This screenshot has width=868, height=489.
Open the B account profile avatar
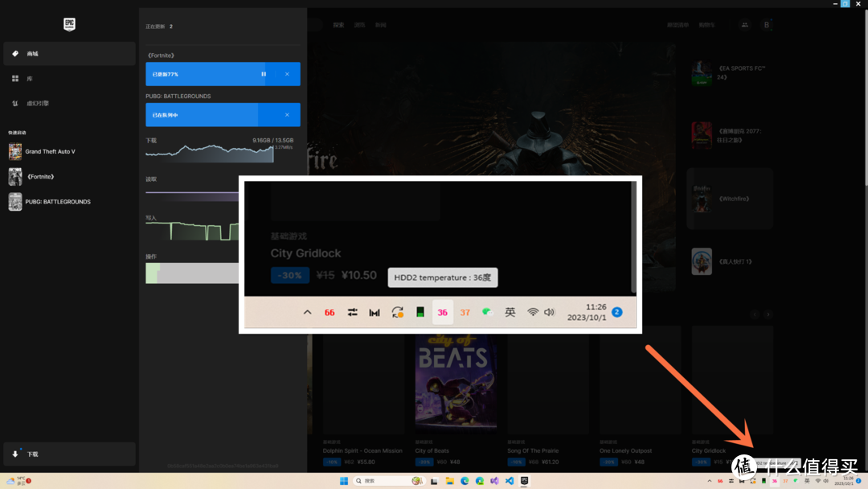point(767,25)
